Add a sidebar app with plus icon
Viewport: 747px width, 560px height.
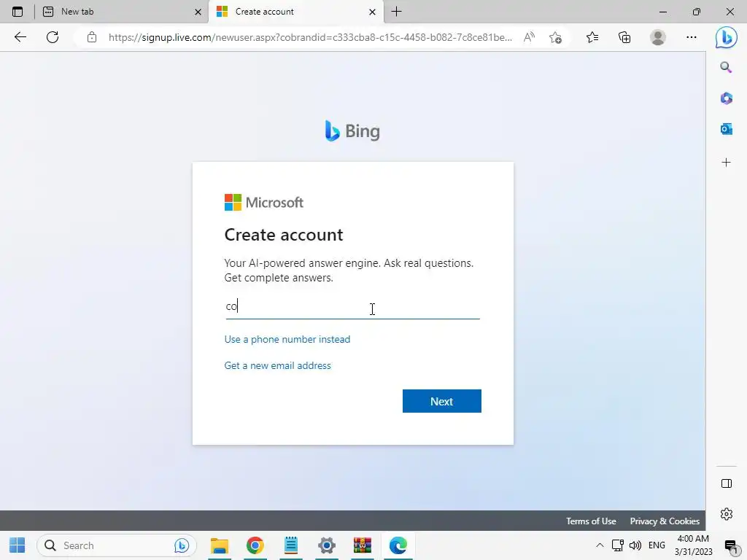coord(726,163)
